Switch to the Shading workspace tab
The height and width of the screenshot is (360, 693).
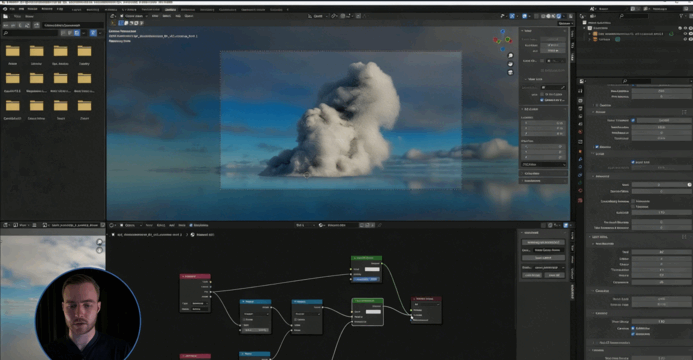[170, 9]
